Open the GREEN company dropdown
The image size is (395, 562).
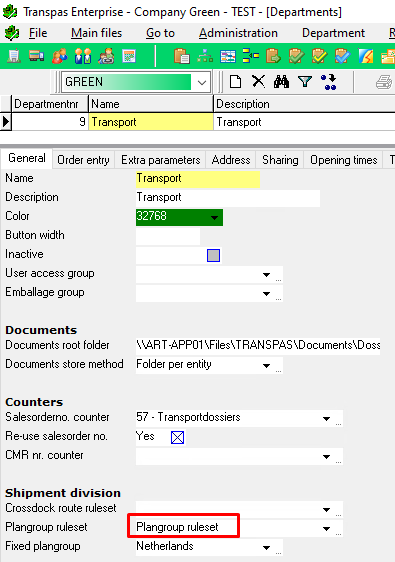pos(202,82)
